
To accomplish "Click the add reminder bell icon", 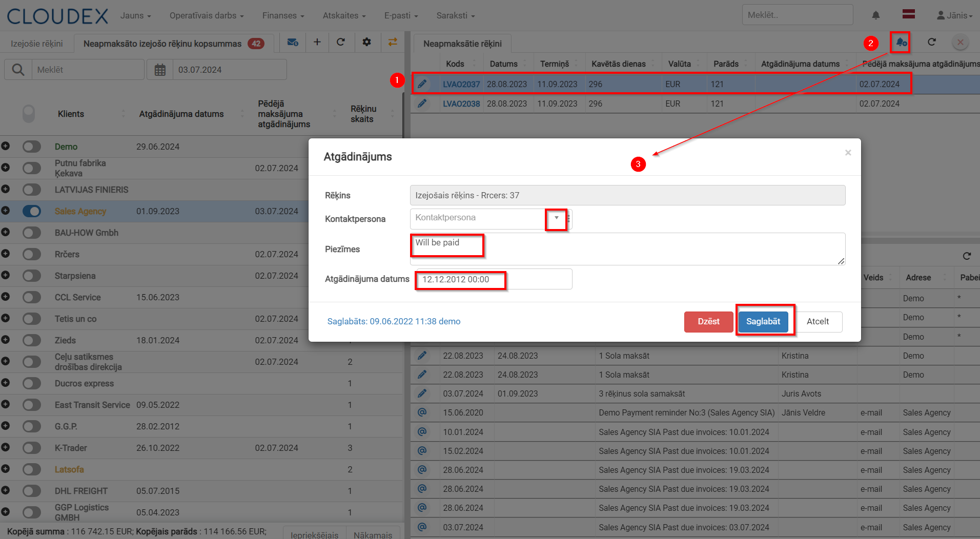I will click(901, 42).
